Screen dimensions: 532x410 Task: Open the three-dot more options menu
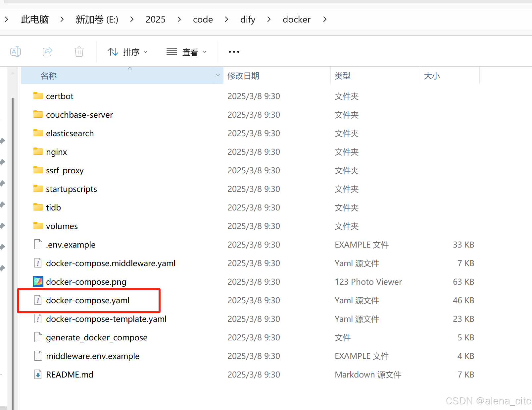(234, 52)
